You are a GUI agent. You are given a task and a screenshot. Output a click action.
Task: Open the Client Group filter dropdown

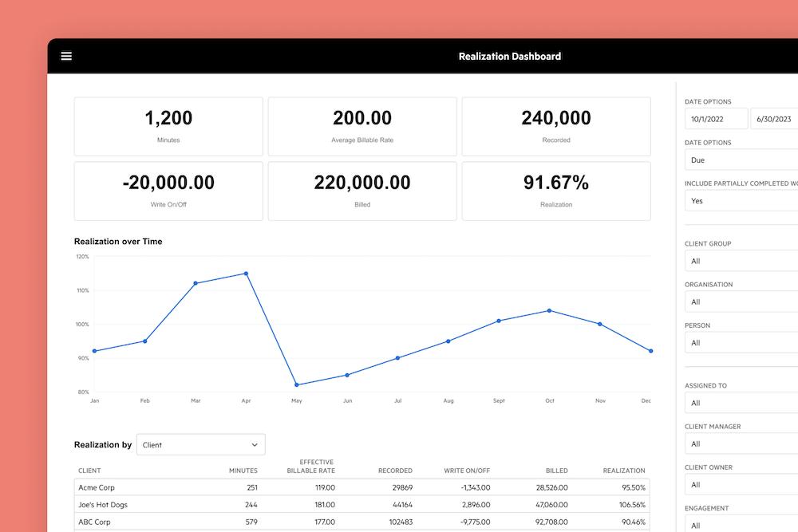point(741,261)
